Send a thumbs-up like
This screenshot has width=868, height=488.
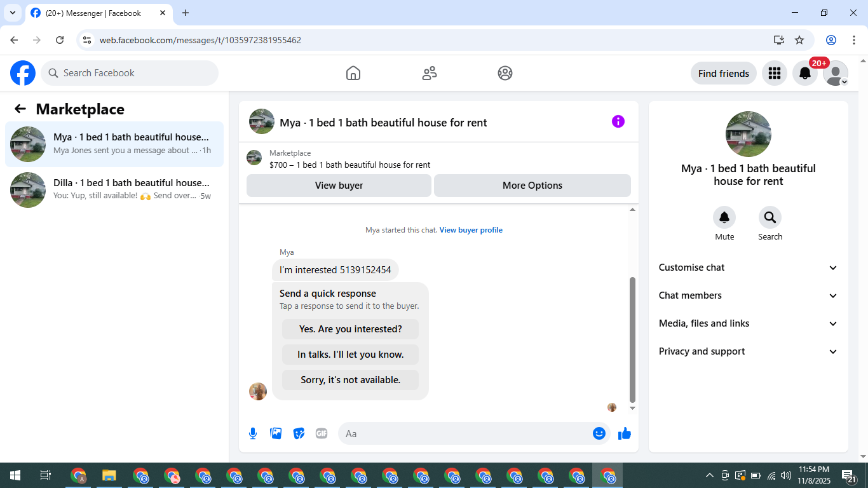[625, 433]
